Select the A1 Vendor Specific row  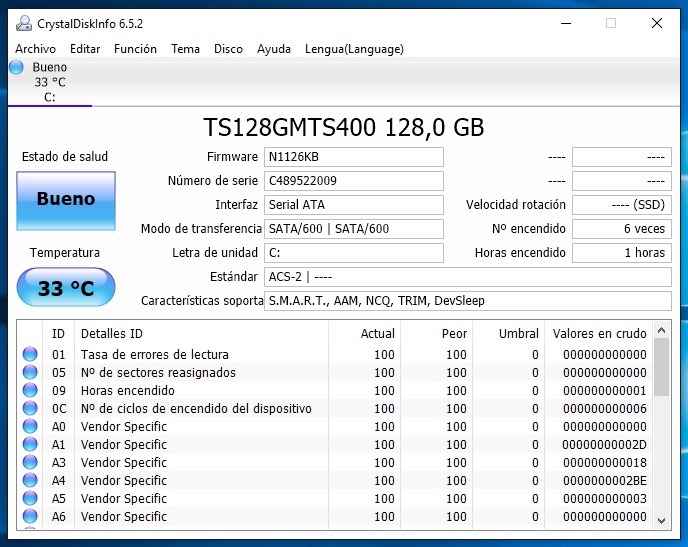coord(335,444)
